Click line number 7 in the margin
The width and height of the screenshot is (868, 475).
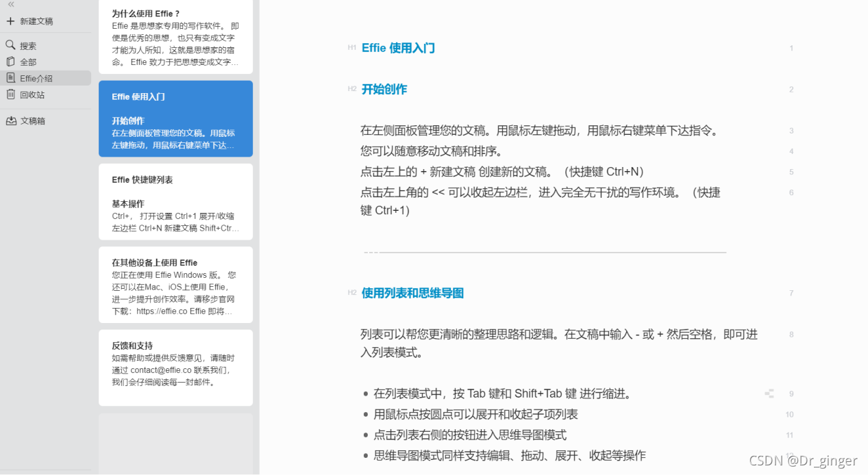(791, 293)
